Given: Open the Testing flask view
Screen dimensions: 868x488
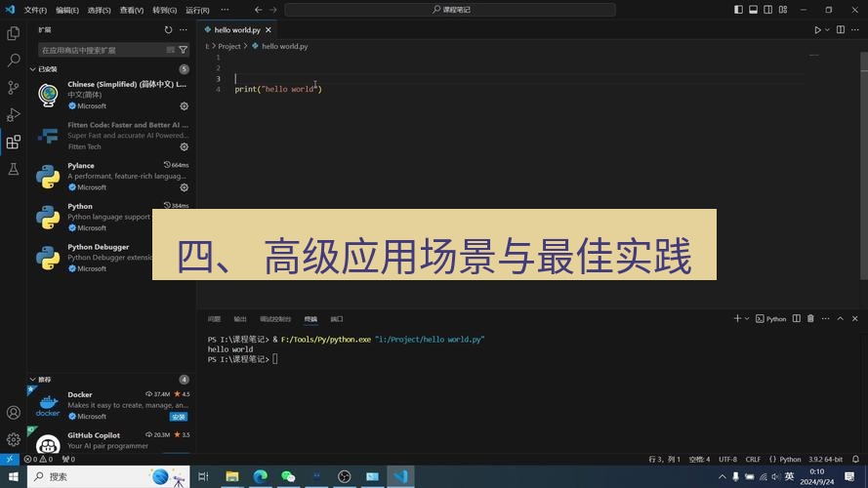Looking at the screenshot, I should 14,169.
